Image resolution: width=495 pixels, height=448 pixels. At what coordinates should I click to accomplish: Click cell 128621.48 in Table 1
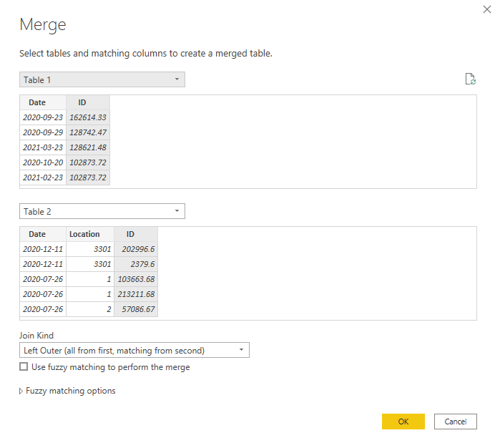pyautogui.click(x=88, y=147)
